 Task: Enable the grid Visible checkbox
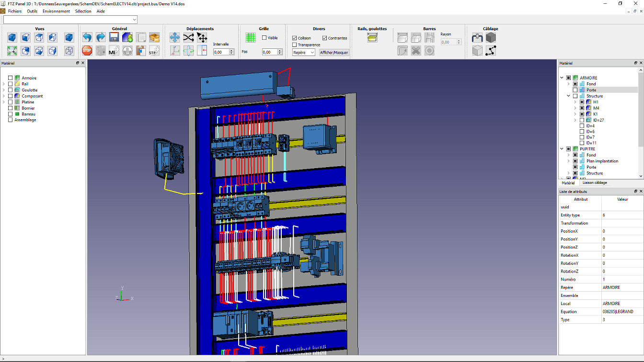(x=264, y=38)
